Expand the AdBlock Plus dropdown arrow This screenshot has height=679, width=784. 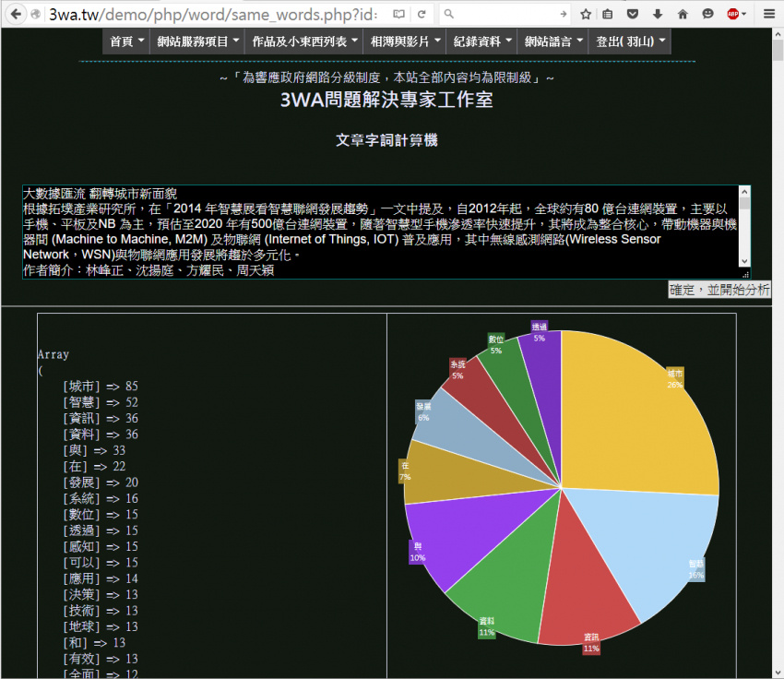pyautogui.click(x=743, y=14)
